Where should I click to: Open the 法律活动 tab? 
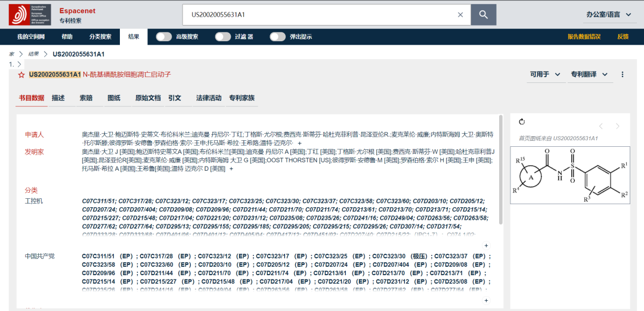click(209, 98)
